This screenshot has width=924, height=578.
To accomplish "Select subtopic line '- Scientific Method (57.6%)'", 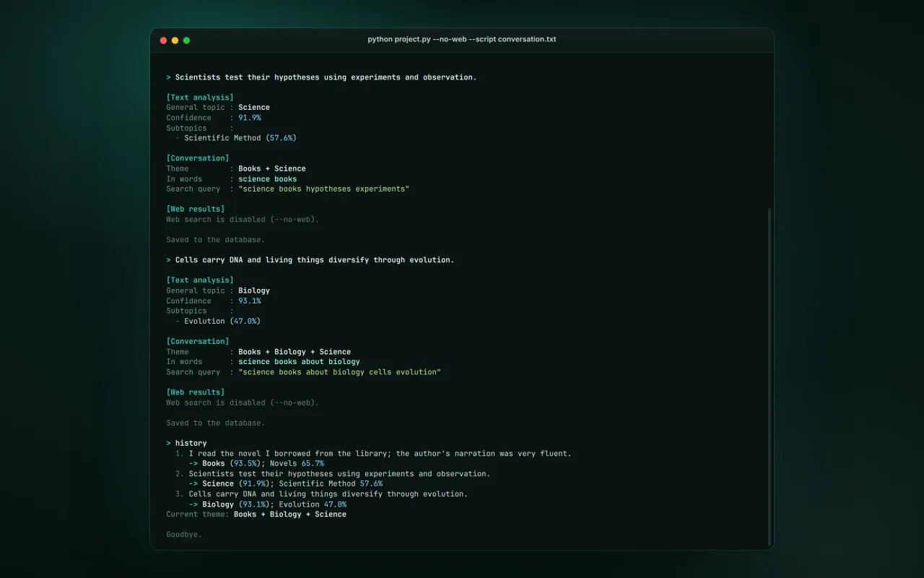I will 236,138.
